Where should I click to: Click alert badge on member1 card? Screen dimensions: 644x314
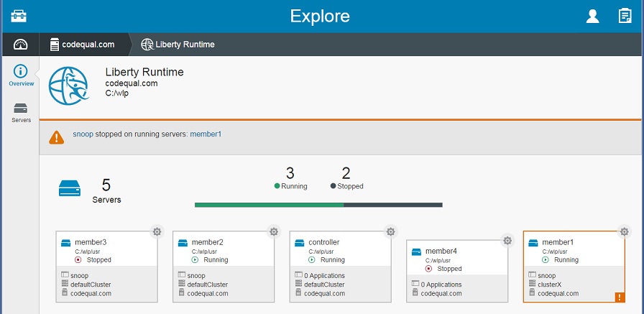click(620, 297)
